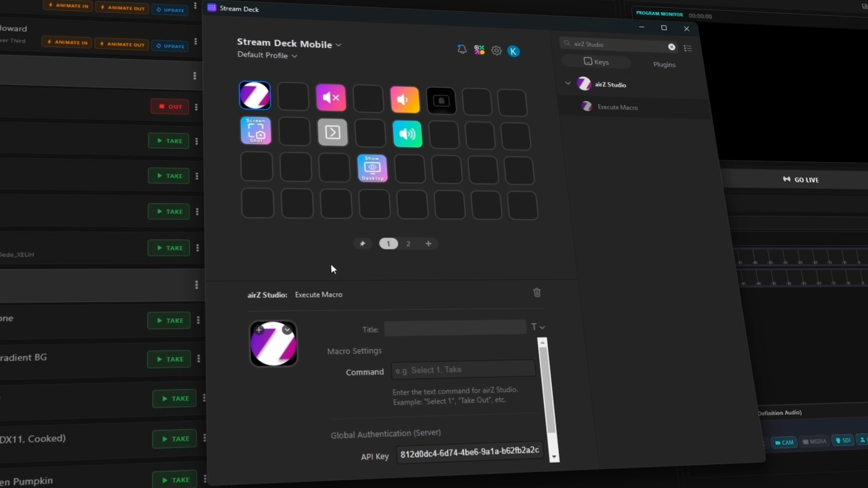Select the SDI source tab in background
This screenshot has height=488, width=868.
point(843,440)
